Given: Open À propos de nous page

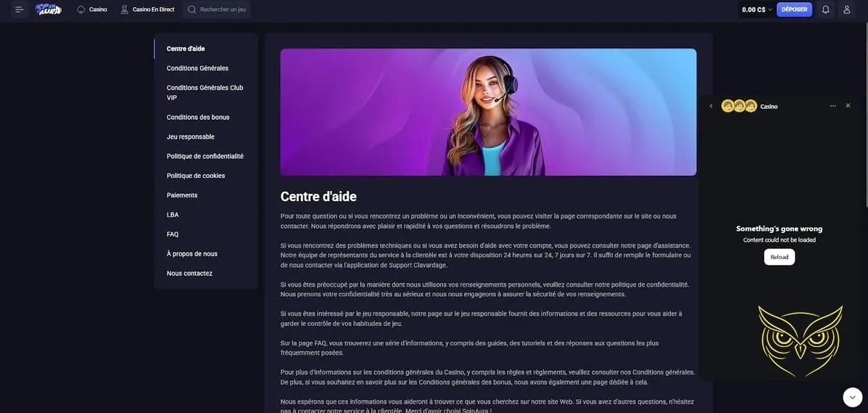Looking at the screenshot, I should 192,254.
